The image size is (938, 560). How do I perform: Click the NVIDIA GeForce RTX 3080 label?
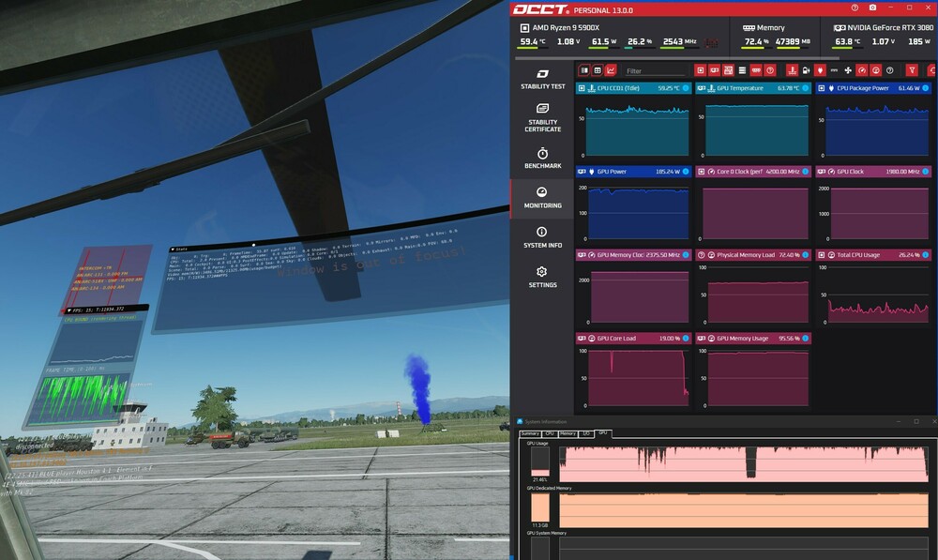[890, 27]
